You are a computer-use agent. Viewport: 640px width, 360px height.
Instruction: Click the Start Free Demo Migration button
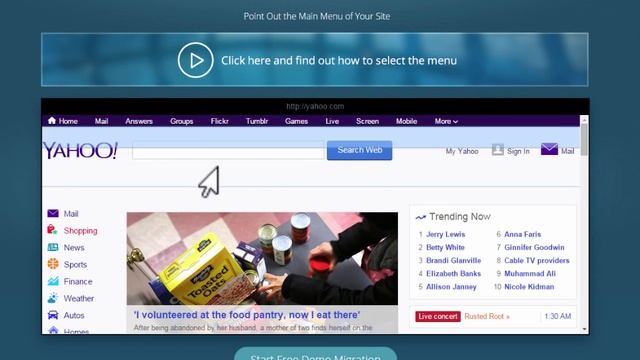pyautogui.click(x=316, y=354)
